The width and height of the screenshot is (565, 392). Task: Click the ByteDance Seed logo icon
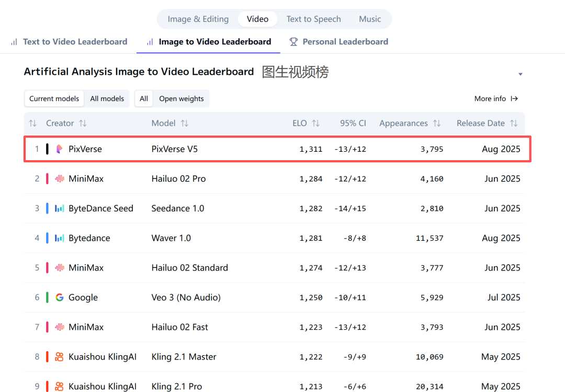click(x=59, y=208)
